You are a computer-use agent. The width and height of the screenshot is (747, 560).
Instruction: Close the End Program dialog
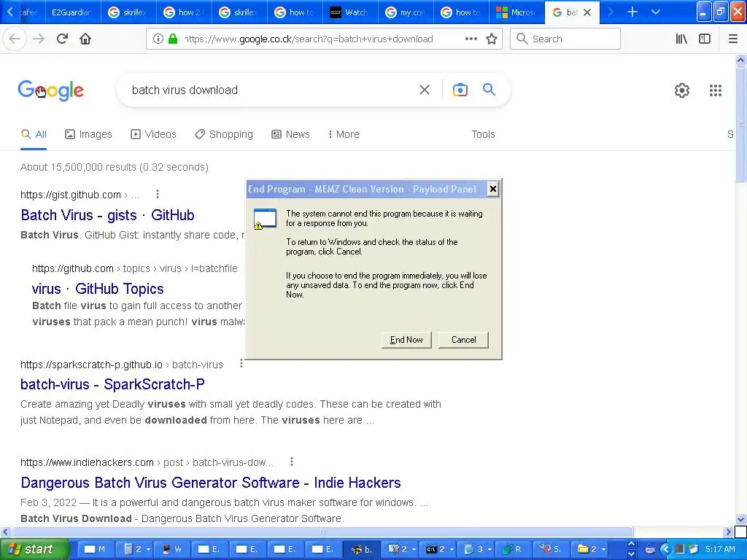492,189
